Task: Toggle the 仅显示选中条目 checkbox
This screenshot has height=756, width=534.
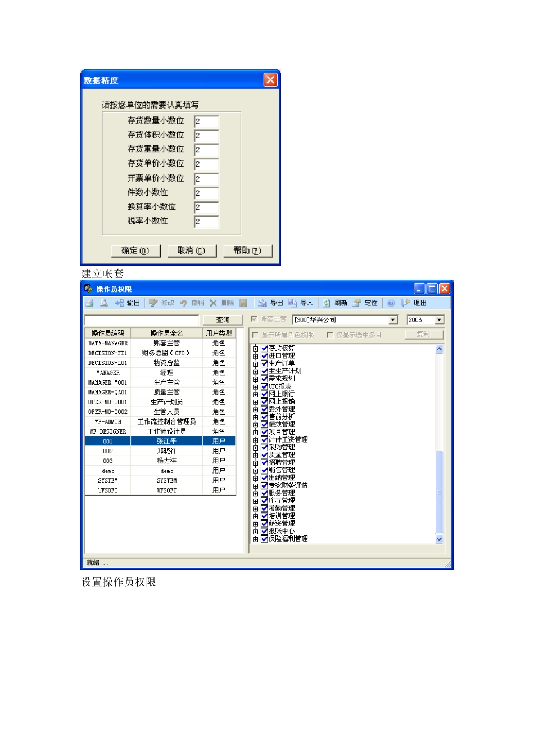Action: (331, 335)
